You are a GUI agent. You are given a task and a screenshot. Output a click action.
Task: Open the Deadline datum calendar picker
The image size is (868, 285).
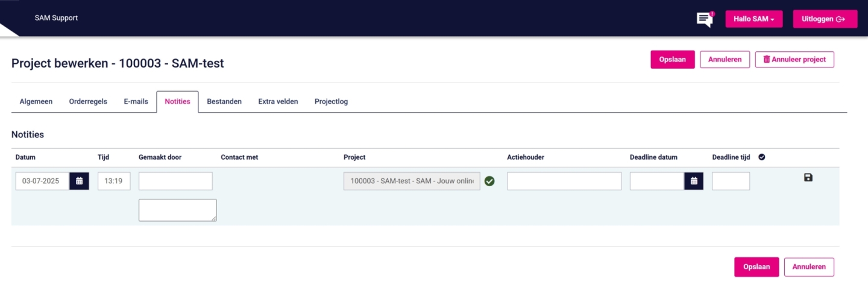[693, 181]
